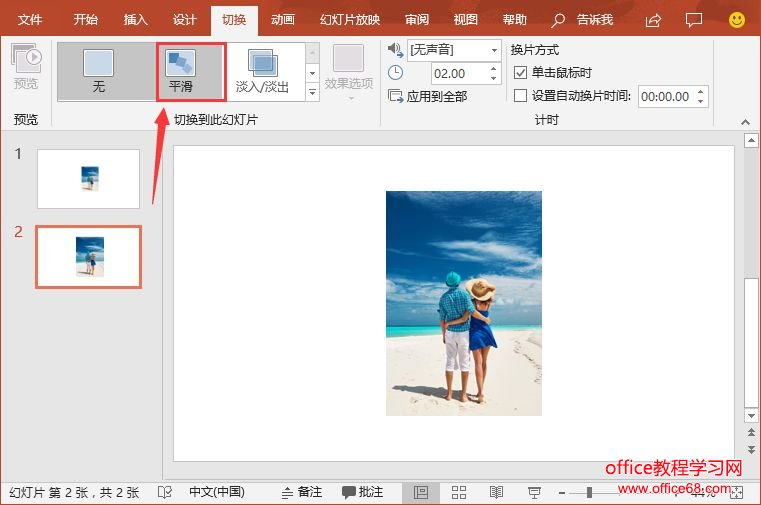Switch to slide sorter view icon
The width and height of the screenshot is (761, 505).
coord(459,492)
